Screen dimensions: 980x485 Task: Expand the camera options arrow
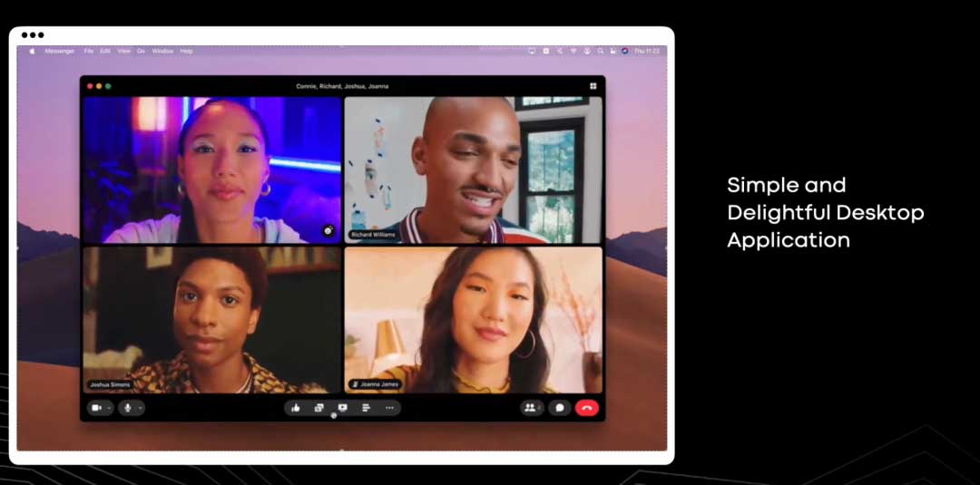coord(109,408)
